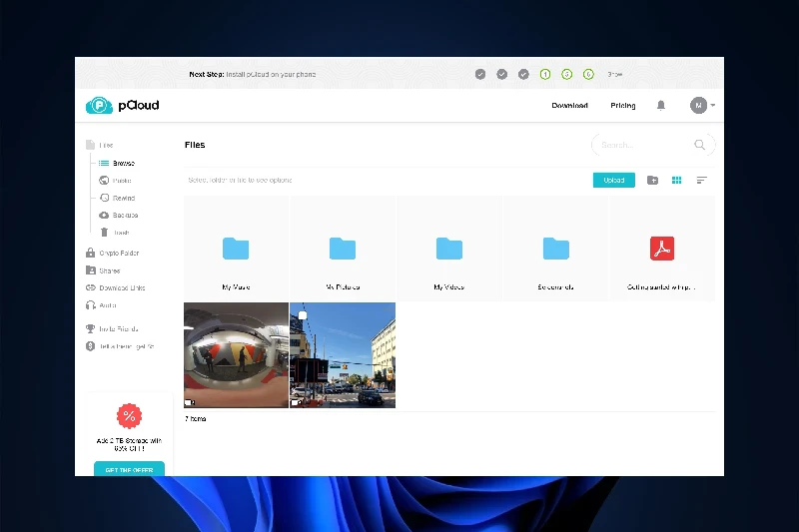The width and height of the screenshot is (799, 532).
Task: Expand the account dropdown arrow
Action: point(713,106)
